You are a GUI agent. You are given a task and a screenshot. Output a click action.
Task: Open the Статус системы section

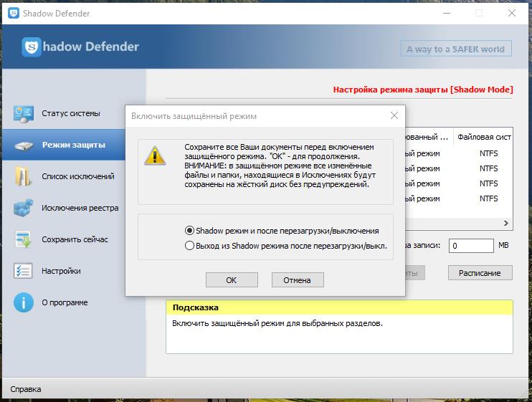70,113
